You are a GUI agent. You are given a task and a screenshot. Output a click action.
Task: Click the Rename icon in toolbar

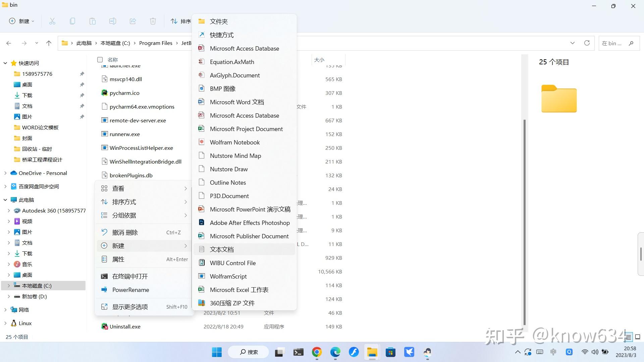coord(113,21)
